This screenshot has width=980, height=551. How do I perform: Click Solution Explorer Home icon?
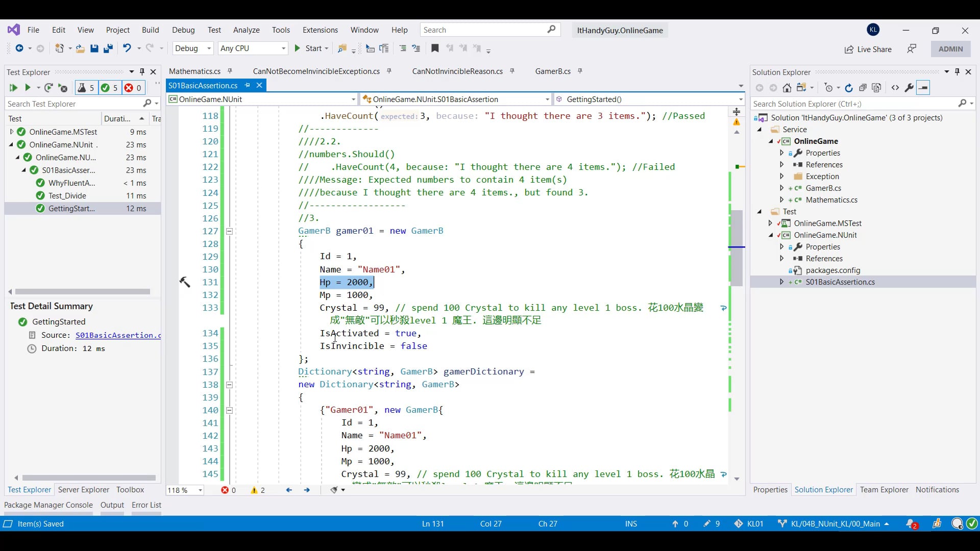787,88
